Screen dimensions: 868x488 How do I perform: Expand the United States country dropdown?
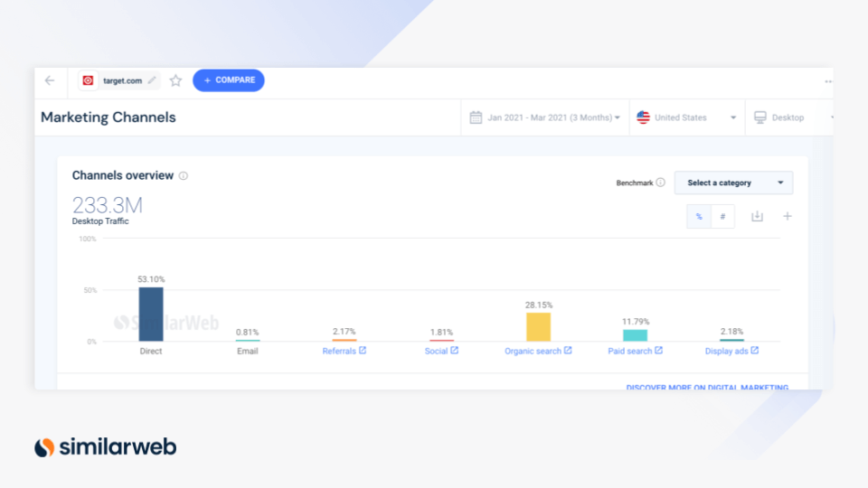[687, 117]
